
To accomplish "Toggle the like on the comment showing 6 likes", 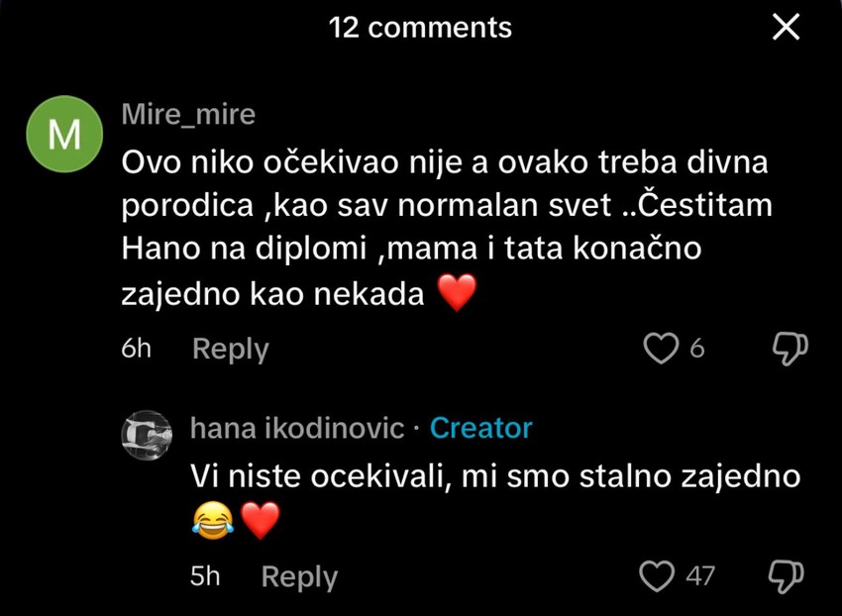I will [660, 349].
